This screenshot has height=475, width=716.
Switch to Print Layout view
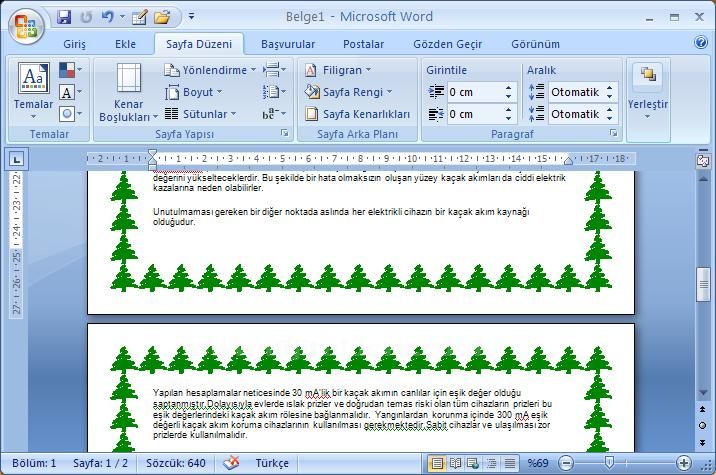[437, 464]
